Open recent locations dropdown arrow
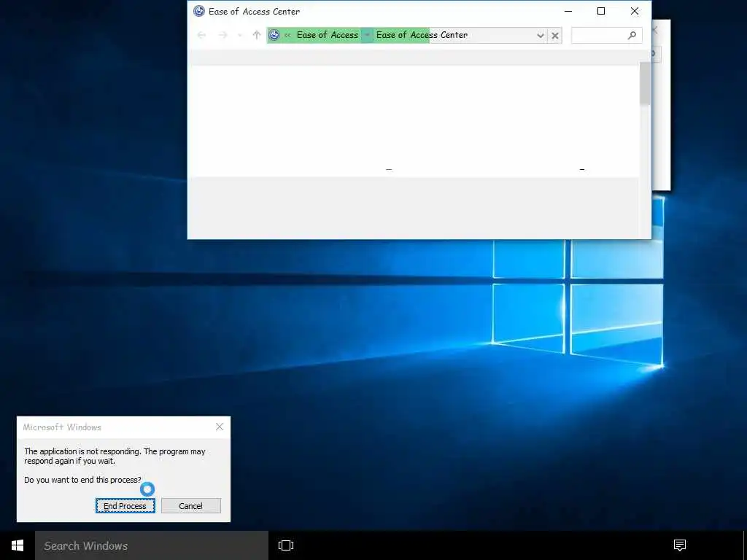The width and height of the screenshot is (747, 560). click(x=239, y=35)
